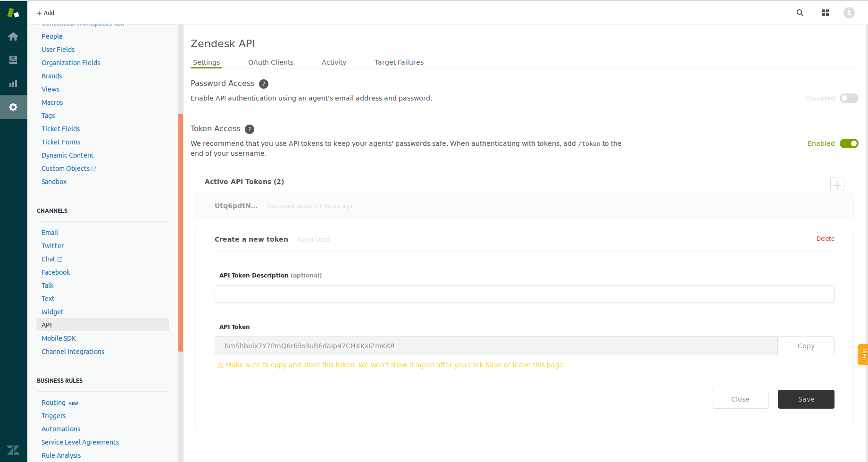The image size is (868, 462).
Task: Open Macros link
Action: click(52, 102)
